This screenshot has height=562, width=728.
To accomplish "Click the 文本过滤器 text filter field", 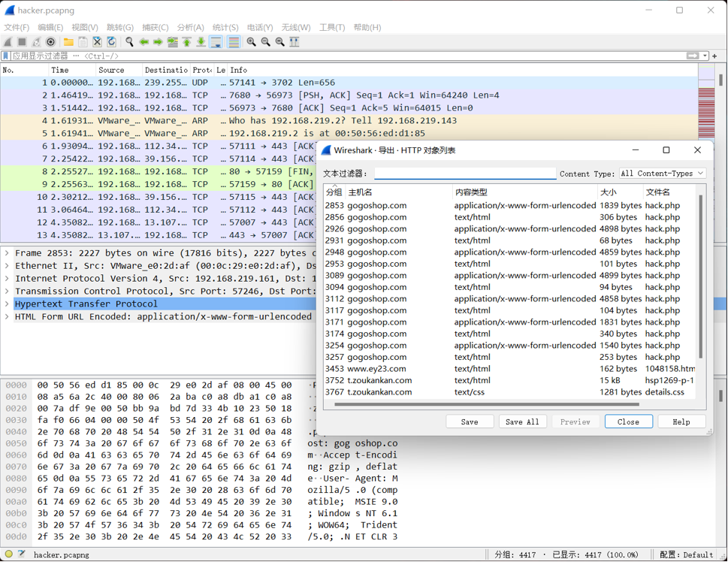I will [465, 174].
